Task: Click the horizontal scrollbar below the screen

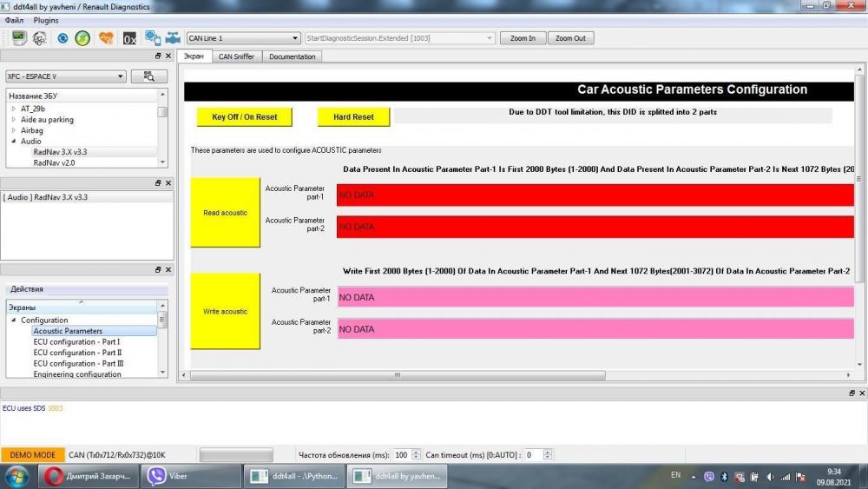Action: coord(398,375)
